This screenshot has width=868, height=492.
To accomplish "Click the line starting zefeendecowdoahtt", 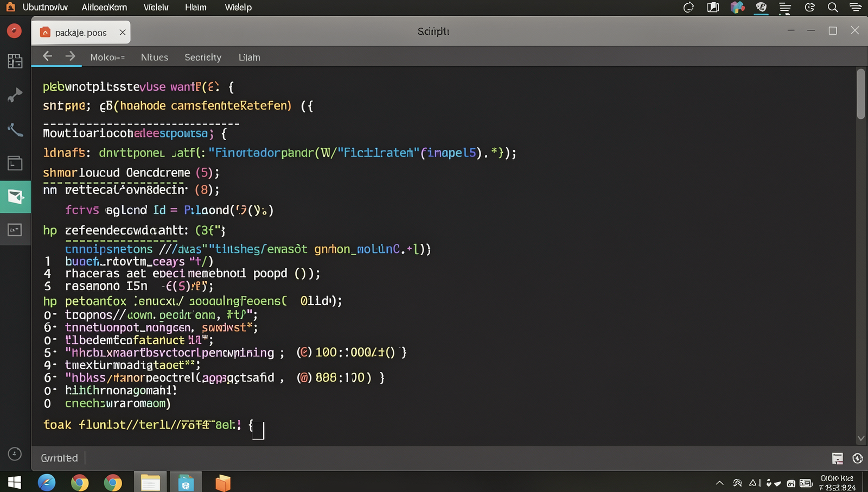I will [x=145, y=230].
